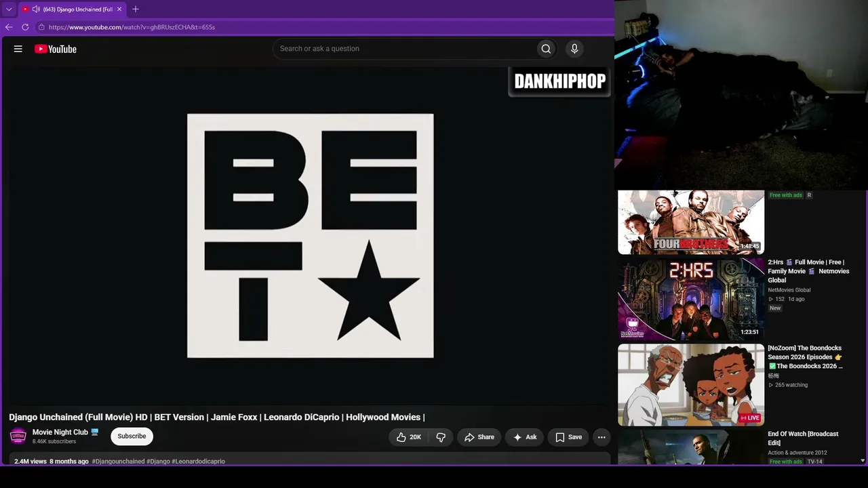Screen dimensions: 868x488
Task: Open the YouTube guide hamburger menu
Action: (x=18, y=49)
